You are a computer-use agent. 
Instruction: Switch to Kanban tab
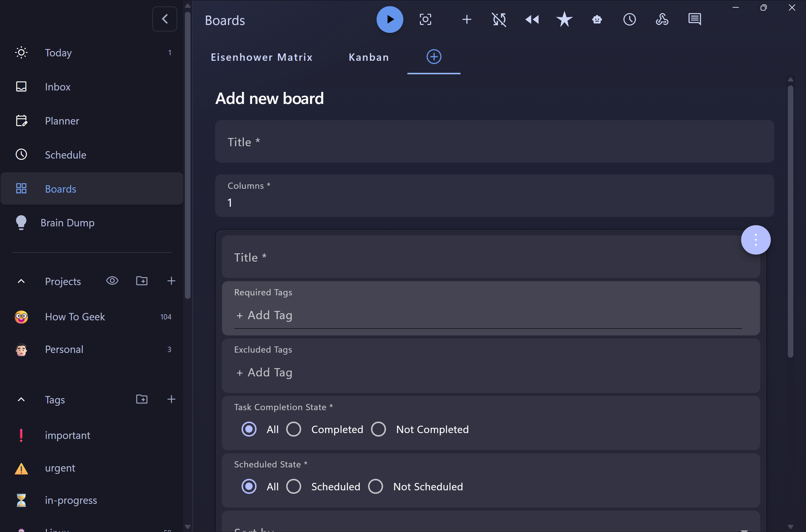[x=369, y=57]
